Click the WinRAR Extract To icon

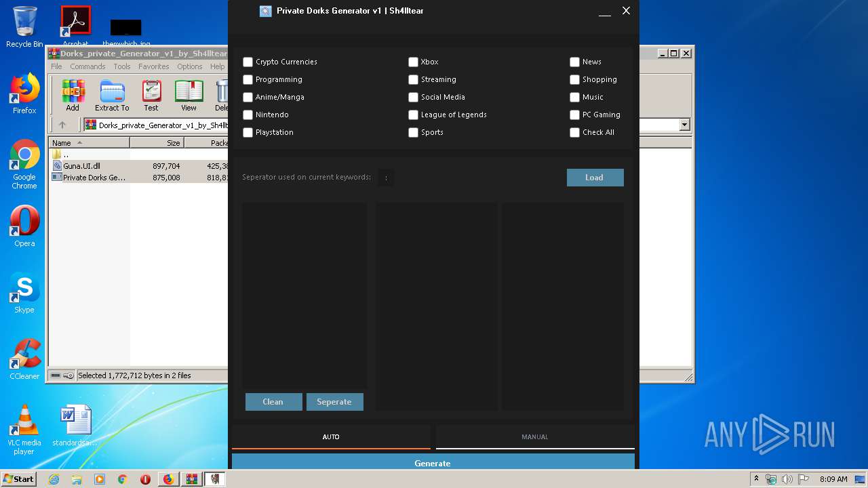tap(112, 96)
